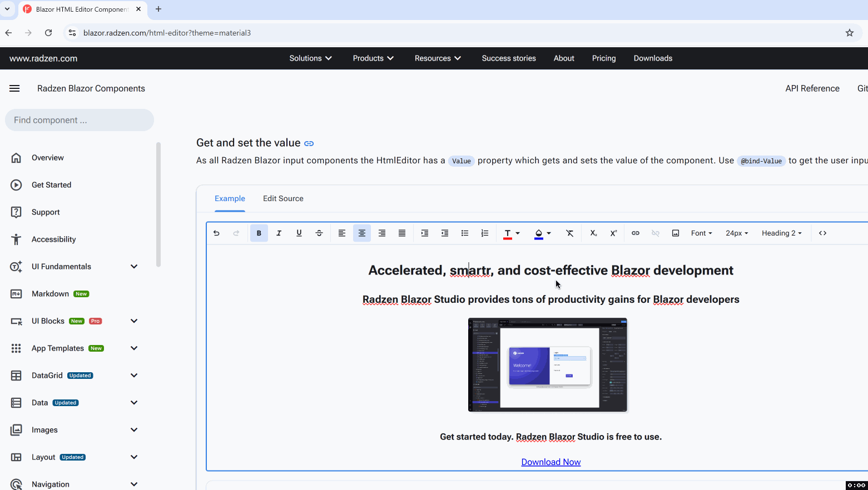This screenshot has width=868, height=490.
Task: Open the Downloads page
Action: 653,58
